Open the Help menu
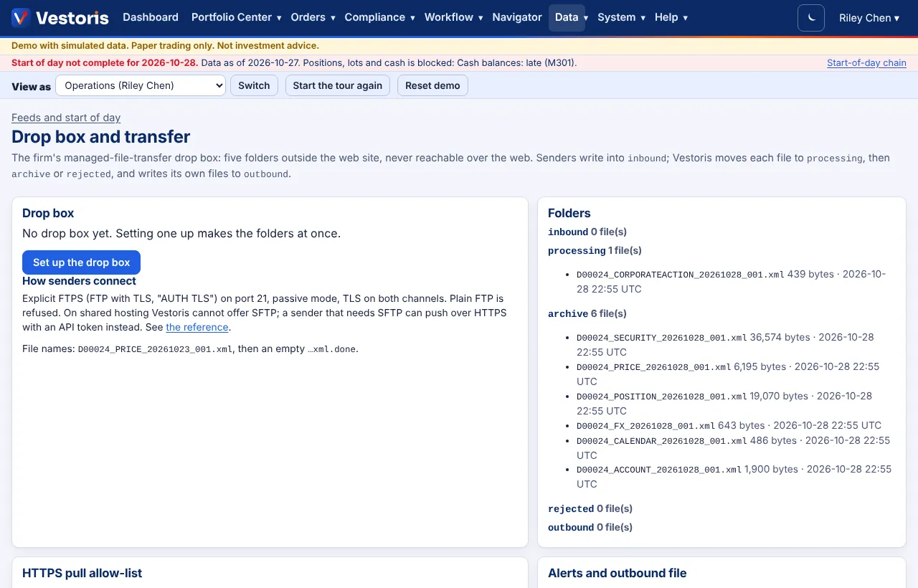 (x=671, y=17)
